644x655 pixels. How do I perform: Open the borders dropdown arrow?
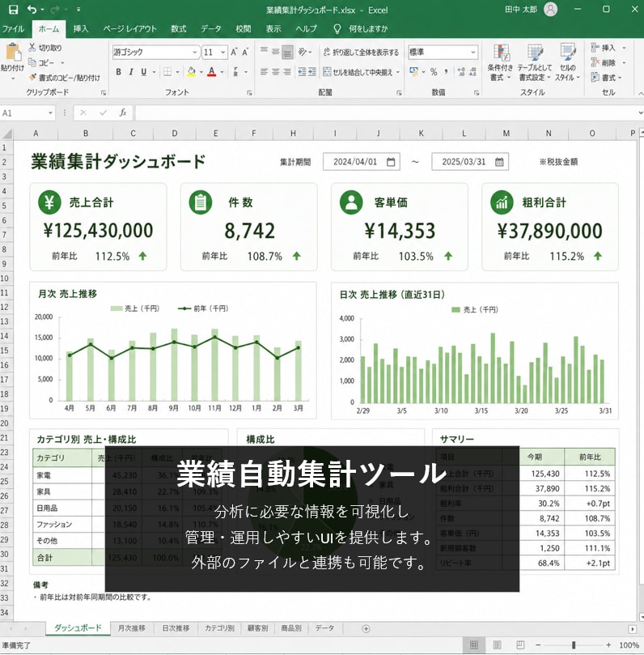177,72
